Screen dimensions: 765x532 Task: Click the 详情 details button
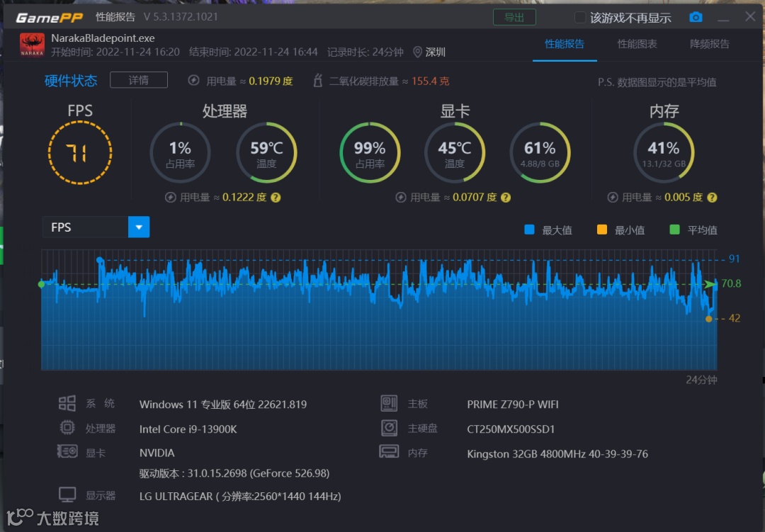(139, 80)
